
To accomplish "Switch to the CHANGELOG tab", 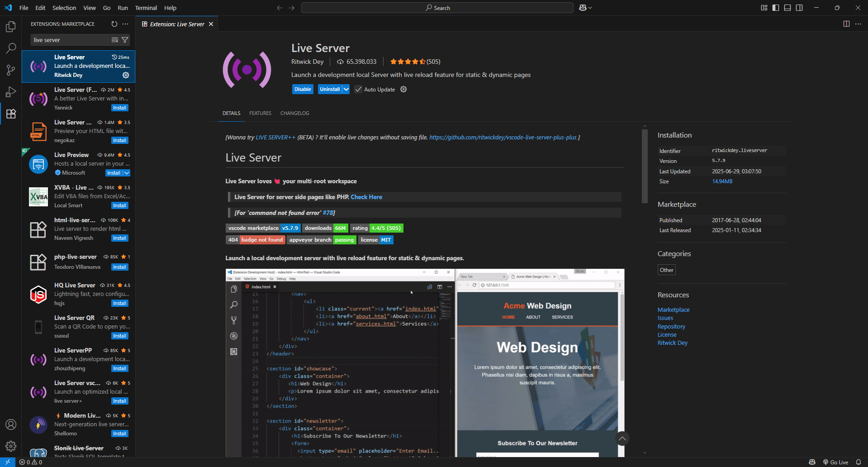I will click(294, 113).
